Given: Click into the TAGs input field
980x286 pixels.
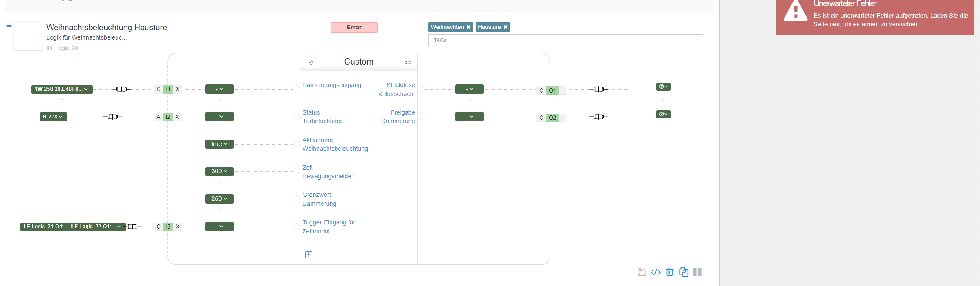Looking at the screenshot, I should (x=566, y=40).
